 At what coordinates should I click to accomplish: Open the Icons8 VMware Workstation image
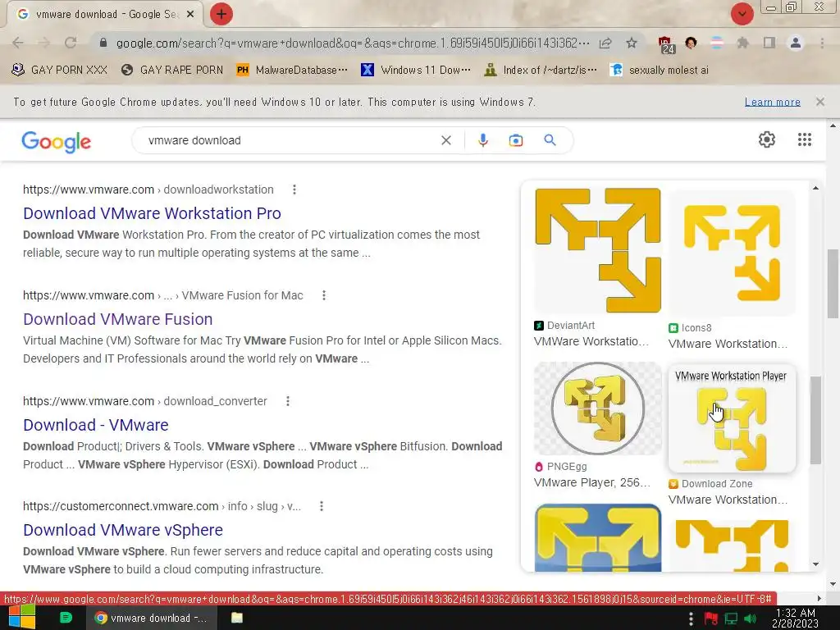(732, 253)
